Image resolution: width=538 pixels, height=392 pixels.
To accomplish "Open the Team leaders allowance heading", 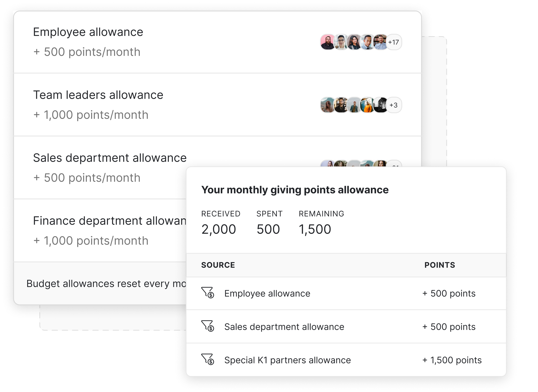I will 98,95.
